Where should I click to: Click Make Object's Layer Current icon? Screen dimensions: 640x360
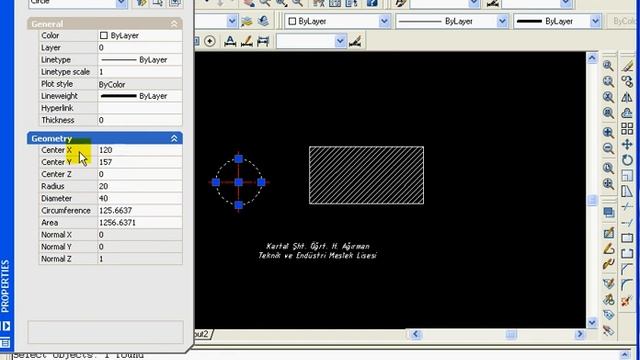coord(247,21)
